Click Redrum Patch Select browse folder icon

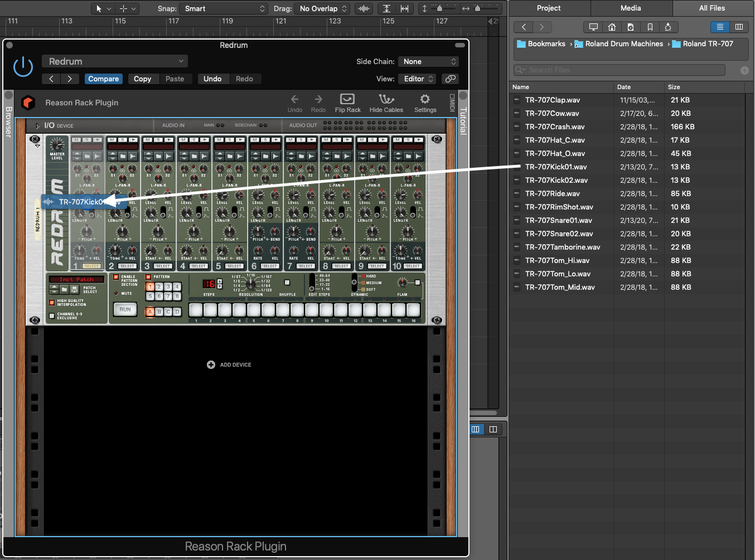pos(64,290)
